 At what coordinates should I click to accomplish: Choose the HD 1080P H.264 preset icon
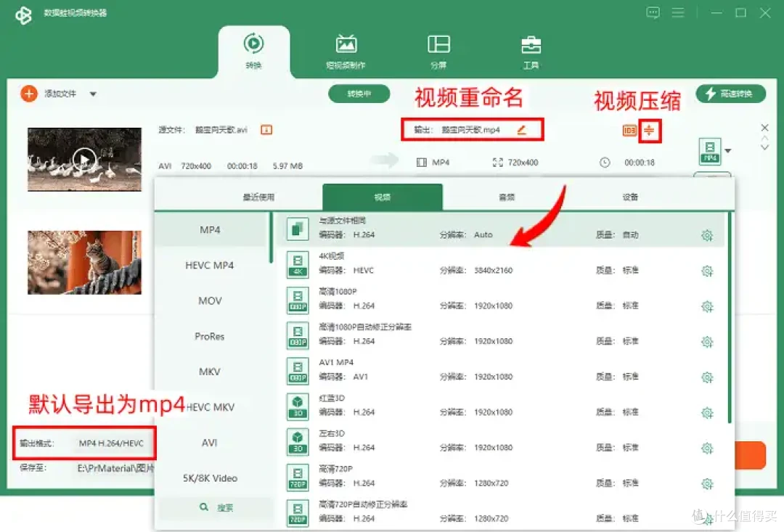[x=298, y=300]
